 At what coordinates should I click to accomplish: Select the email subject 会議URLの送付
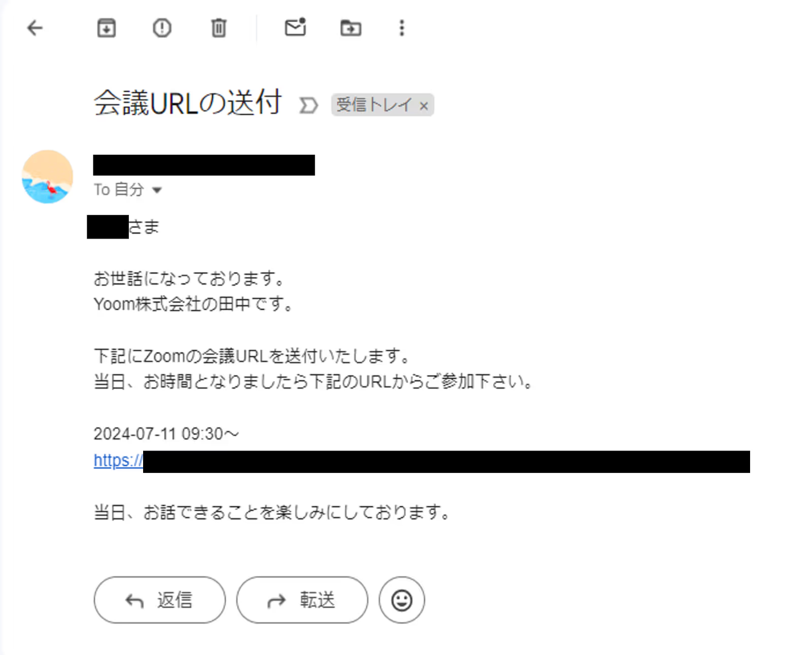point(188,104)
